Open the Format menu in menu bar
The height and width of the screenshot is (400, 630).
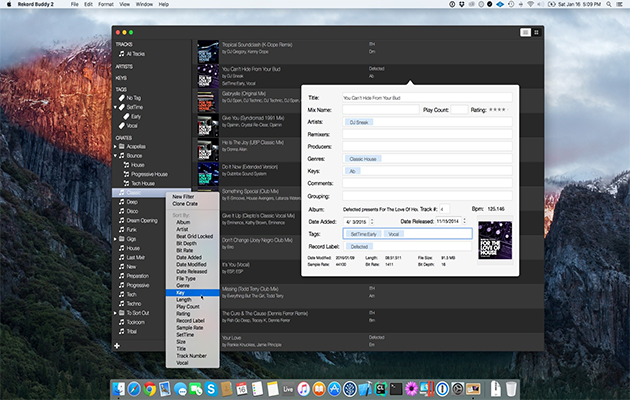coord(108,5)
